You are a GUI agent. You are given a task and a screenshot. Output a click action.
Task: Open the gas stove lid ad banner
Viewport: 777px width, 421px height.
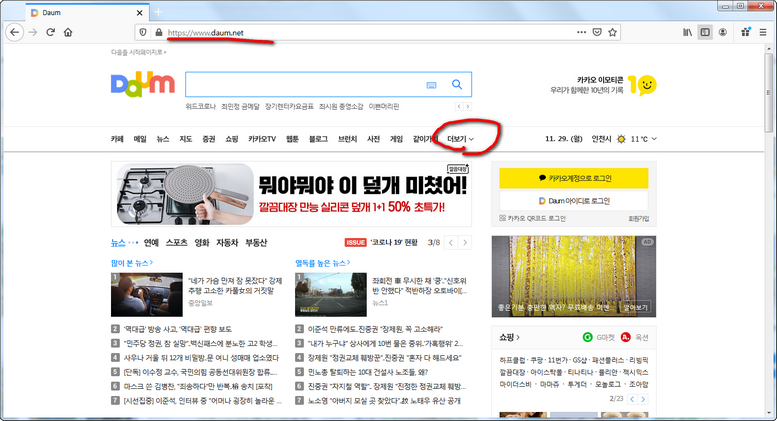[291, 194]
